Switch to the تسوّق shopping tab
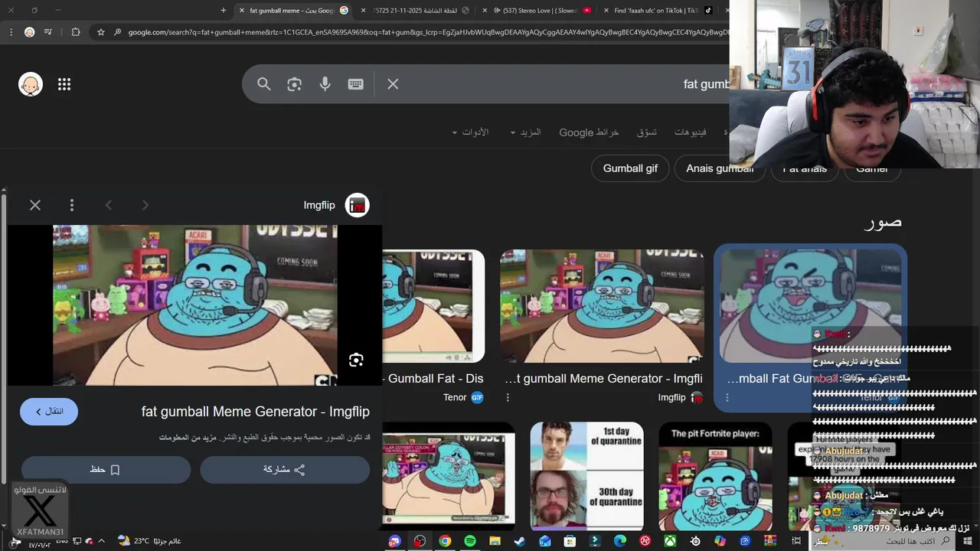This screenshot has height=551, width=980. click(x=647, y=132)
